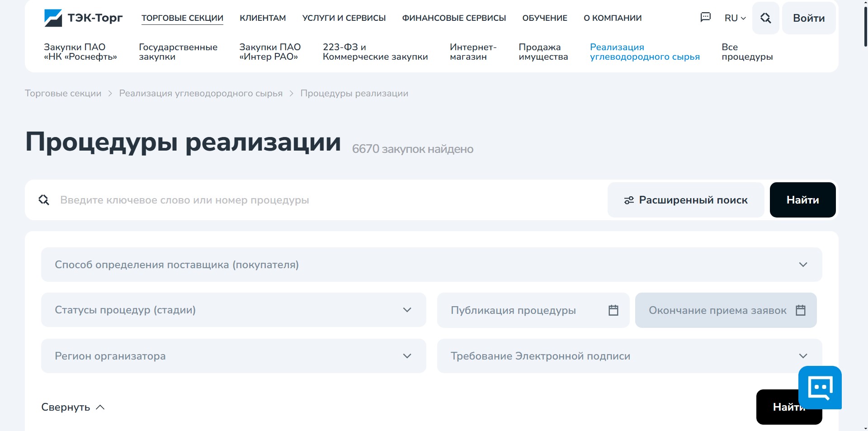Focus the keyword search input field

tap(330, 200)
